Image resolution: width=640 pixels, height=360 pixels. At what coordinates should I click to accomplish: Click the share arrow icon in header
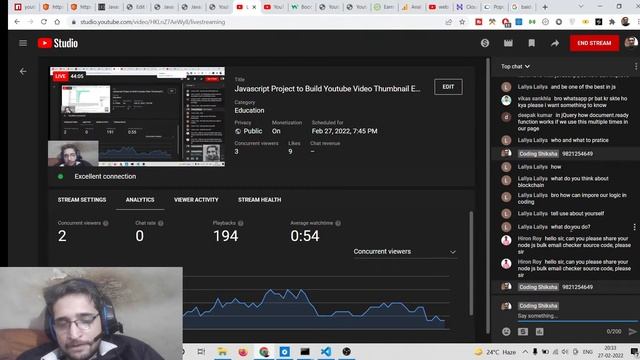click(555, 43)
